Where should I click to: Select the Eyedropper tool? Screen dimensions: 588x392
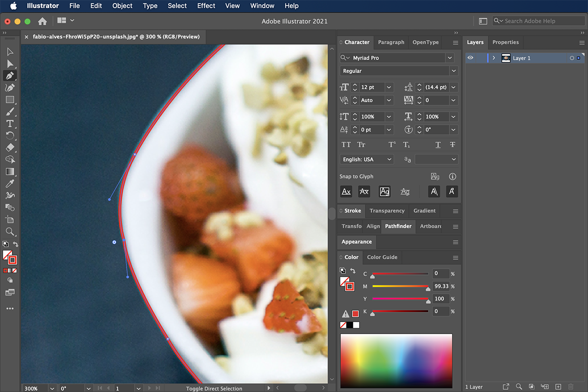click(10, 184)
